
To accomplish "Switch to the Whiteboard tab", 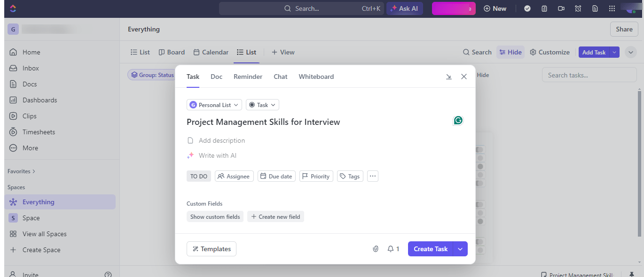I will coord(316,77).
